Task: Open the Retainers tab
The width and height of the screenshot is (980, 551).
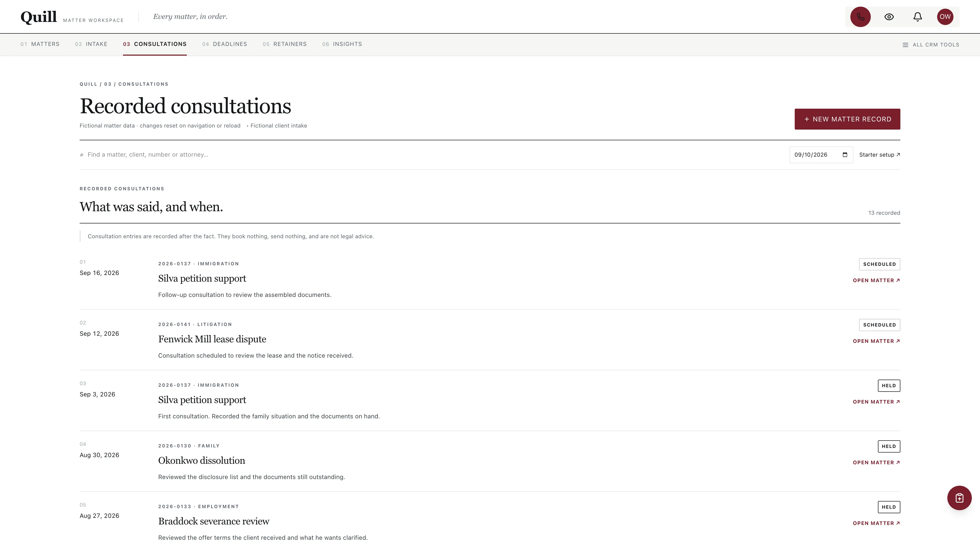Action: click(285, 44)
